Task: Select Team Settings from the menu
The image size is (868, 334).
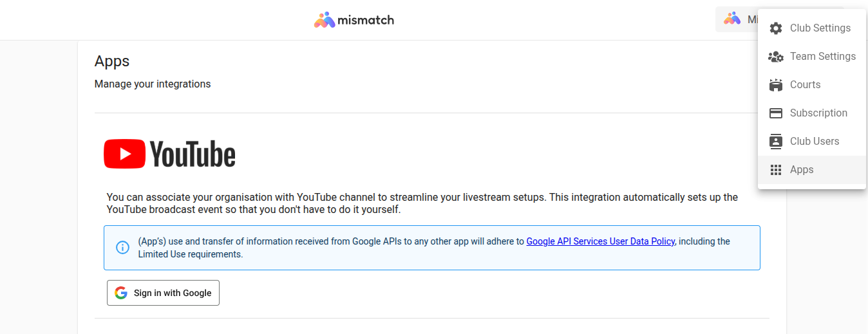Action: pos(822,57)
